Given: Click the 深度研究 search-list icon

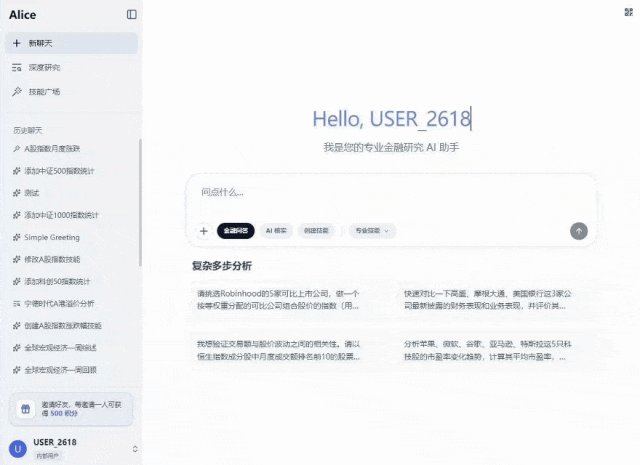Looking at the screenshot, I should (17, 68).
